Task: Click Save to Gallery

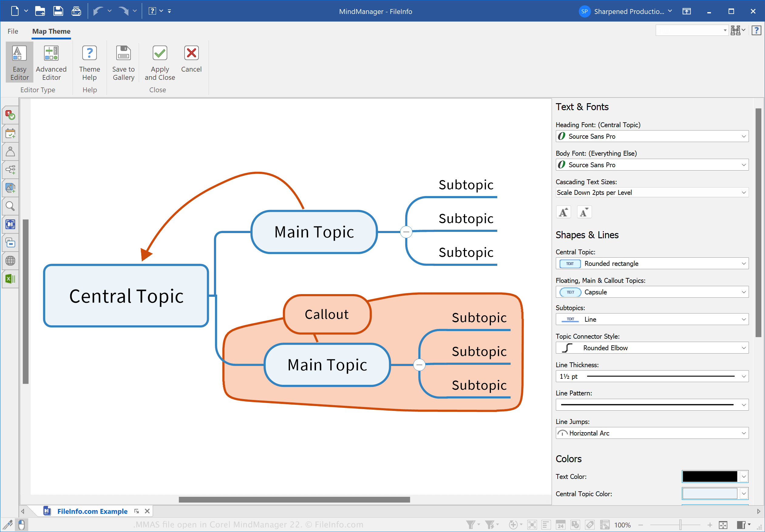Action: click(123, 63)
